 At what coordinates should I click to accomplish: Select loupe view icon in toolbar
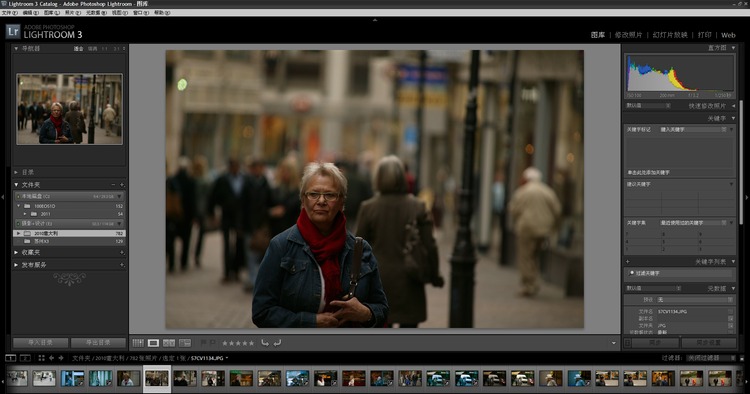pyautogui.click(x=154, y=343)
